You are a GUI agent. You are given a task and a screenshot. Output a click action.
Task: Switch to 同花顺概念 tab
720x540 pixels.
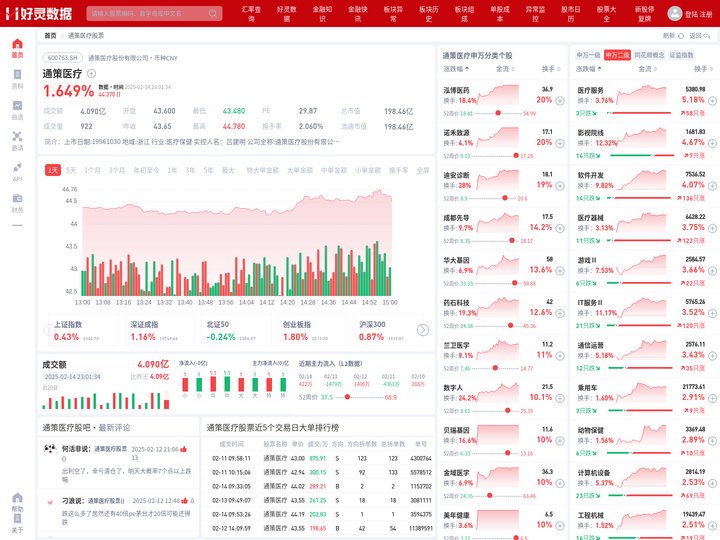click(x=649, y=55)
